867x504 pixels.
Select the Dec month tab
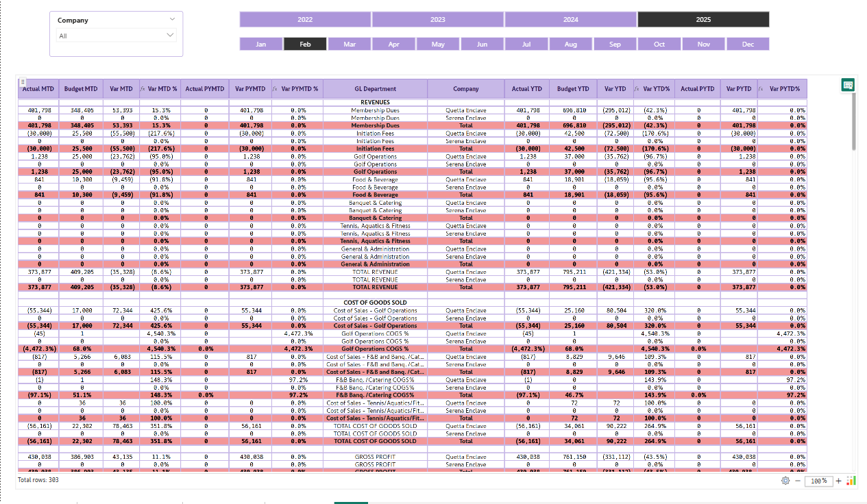748,45
